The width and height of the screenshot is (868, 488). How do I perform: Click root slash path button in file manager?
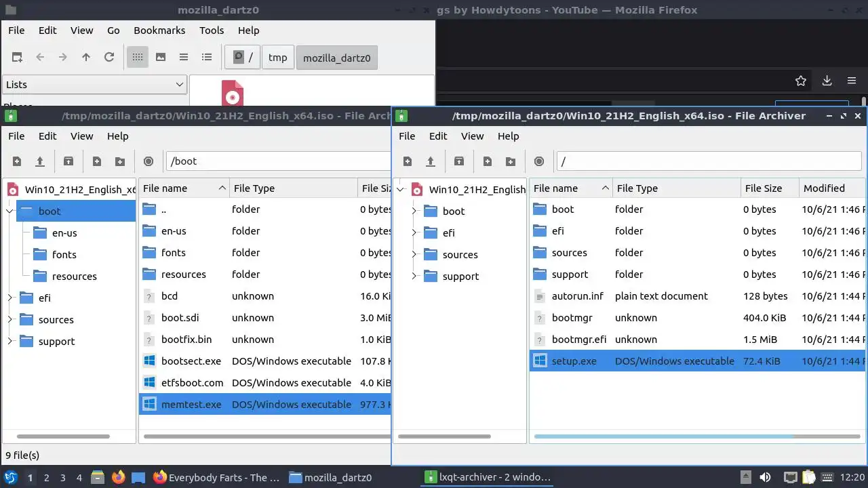click(x=243, y=58)
